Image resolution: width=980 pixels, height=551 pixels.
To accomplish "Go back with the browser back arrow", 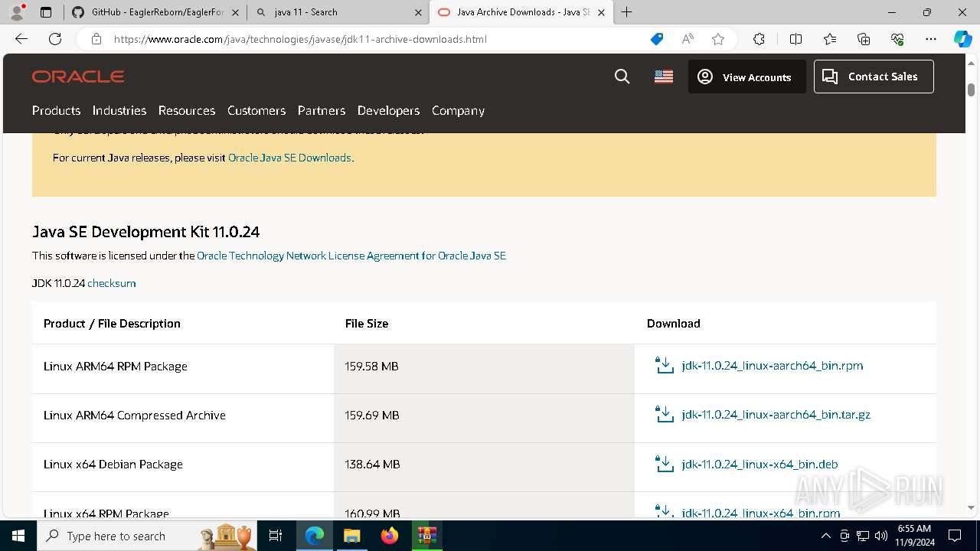I will click(21, 39).
